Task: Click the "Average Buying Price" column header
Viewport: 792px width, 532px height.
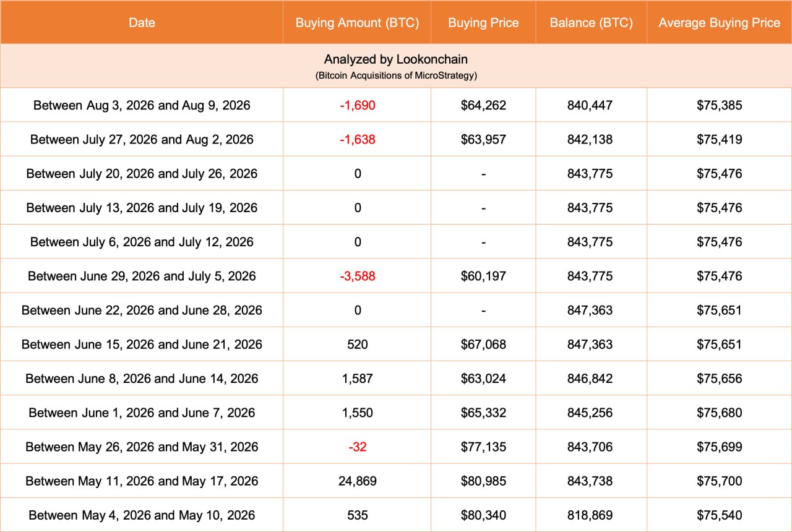Action: coord(719,23)
